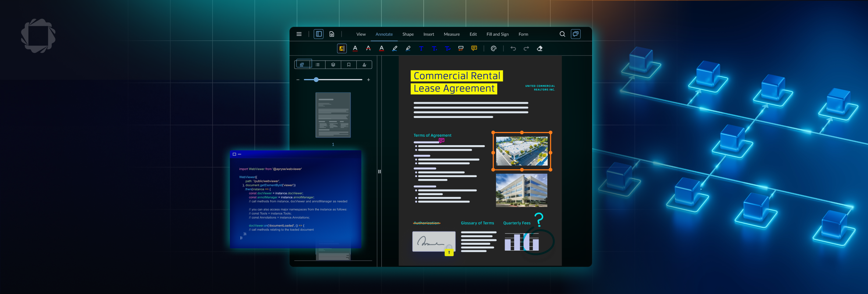Click the dash icon in the code window
The width and height of the screenshot is (868, 294).
click(239, 154)
